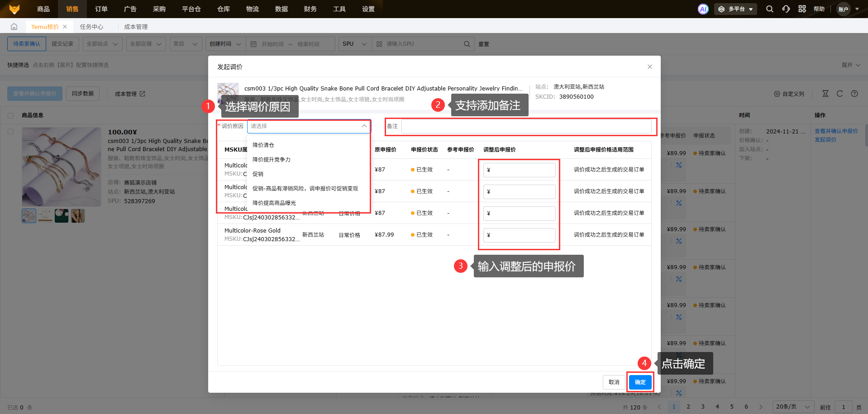The height and width of the screenshot is (414, 868).
Task: Open the 全部店铺 filter dropdown
Action: click(146, 44)
